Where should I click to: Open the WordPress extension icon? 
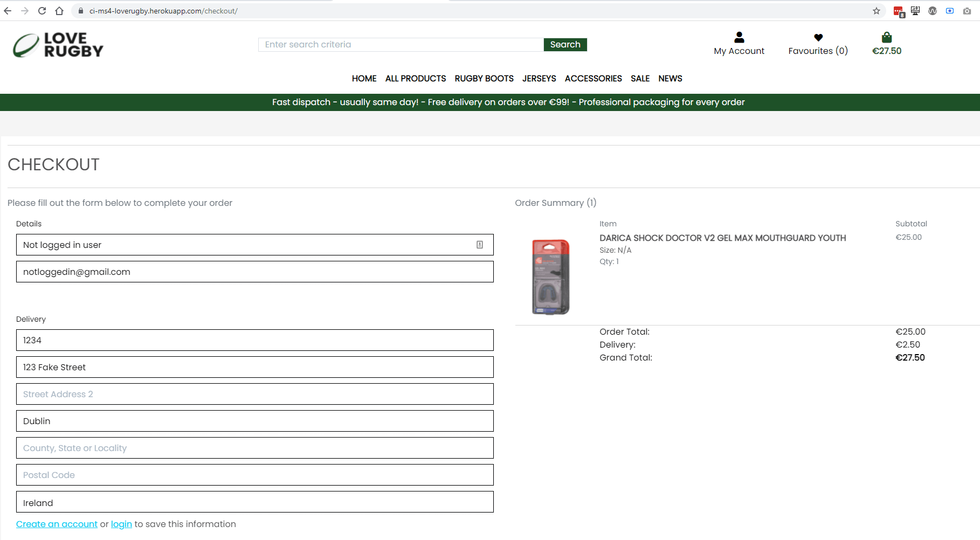coord(933,11)
